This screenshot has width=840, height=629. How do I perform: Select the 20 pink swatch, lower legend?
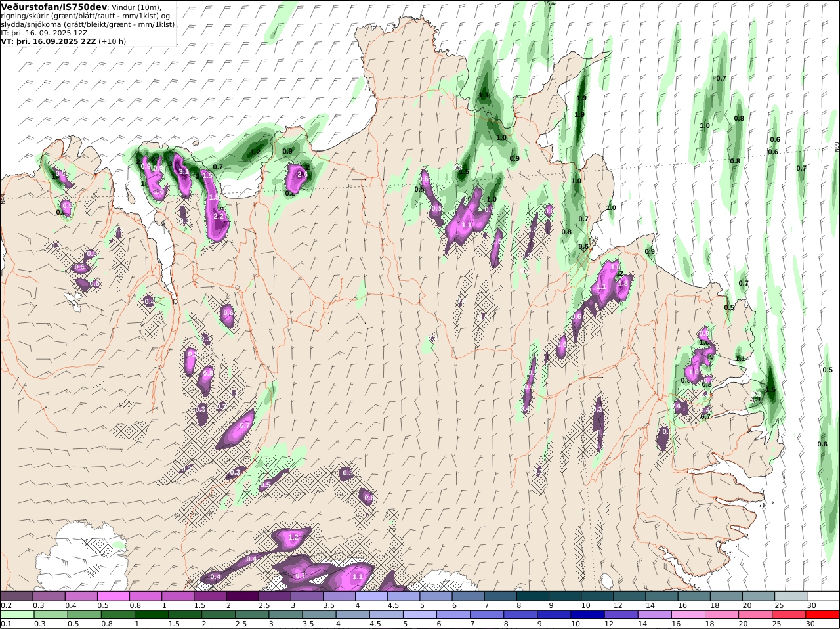click(754, 615)
